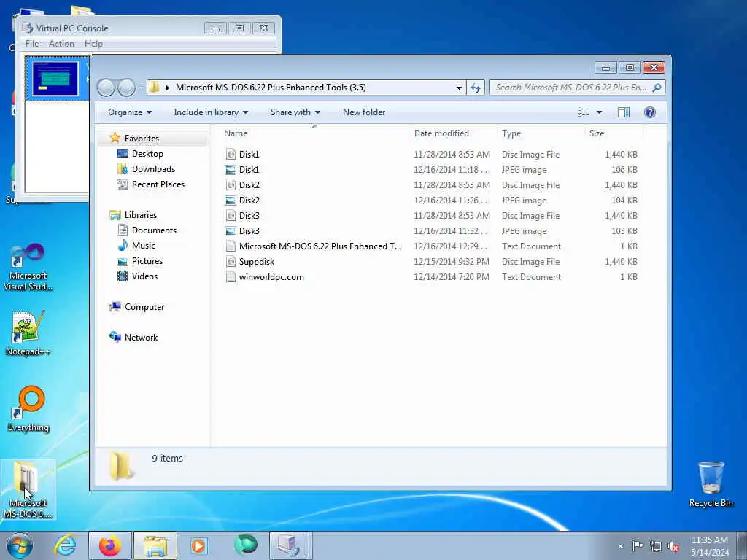747x560 pixels.
Task: Open Downloads in Favorites
Action: (153, 169)
